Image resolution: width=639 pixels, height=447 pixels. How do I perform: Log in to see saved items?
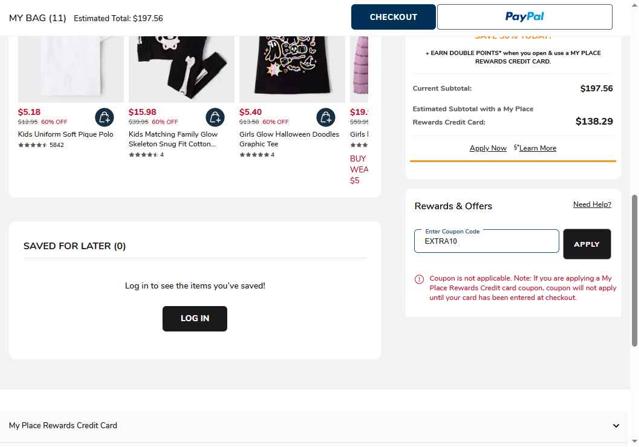[194, 319]
